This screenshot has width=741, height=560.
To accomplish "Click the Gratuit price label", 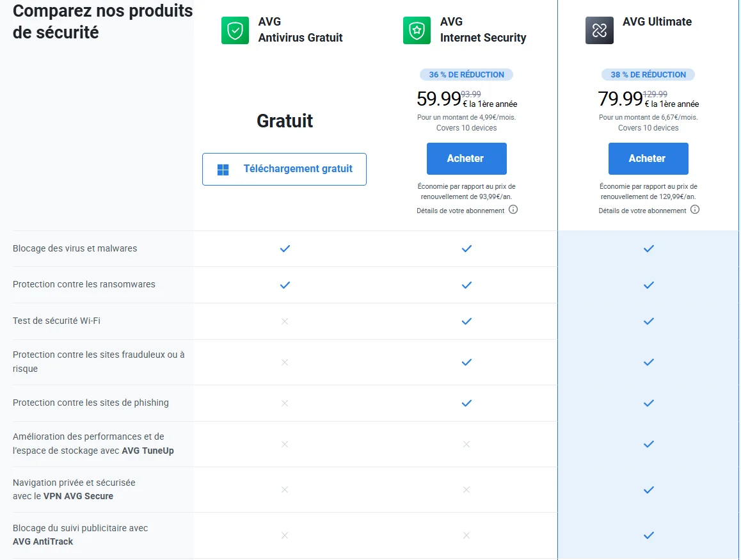I will coord(285,121).
